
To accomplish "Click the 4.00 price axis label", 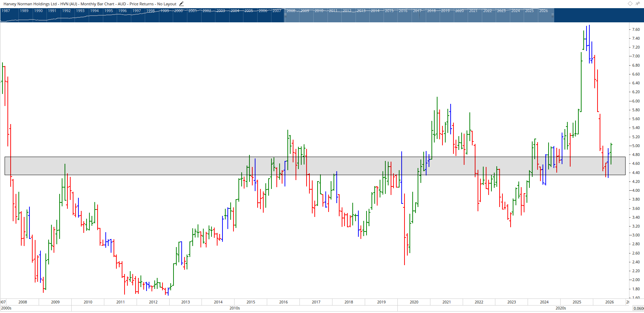I will pyautogui.click(x=636, y=190).
